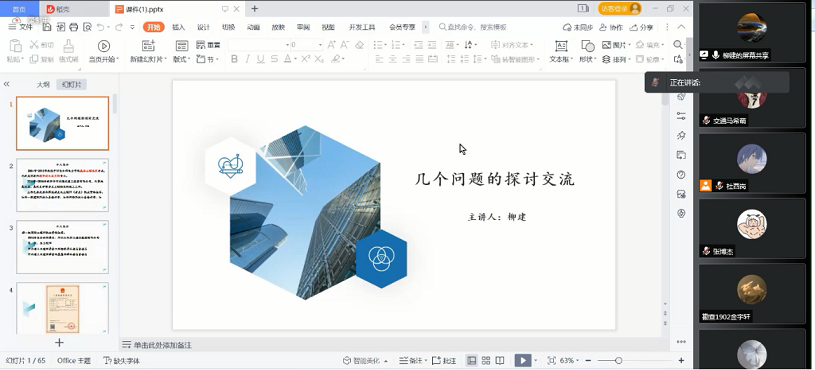The image size is (815, 370).
Task: Click the Shapes icon in ribbon
Action: tap(587, 46)
